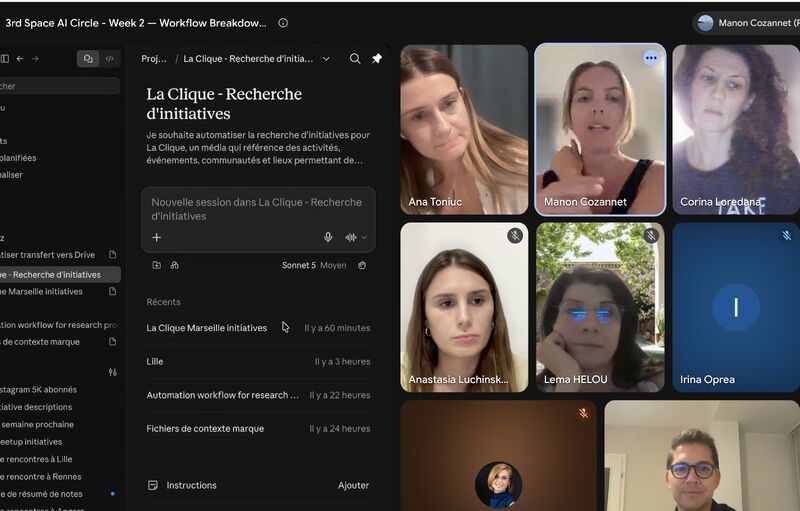Click the folder-add icon below the composer

(157, 265)
